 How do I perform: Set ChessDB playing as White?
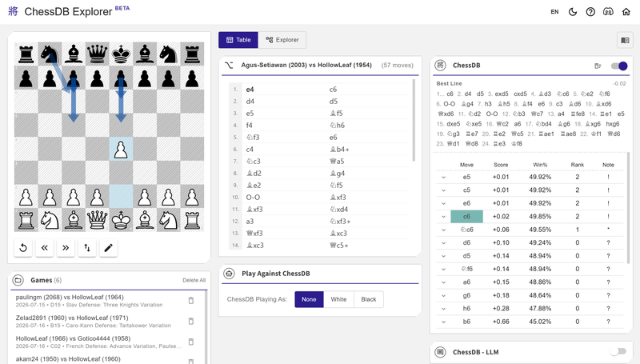click(338, 299)
